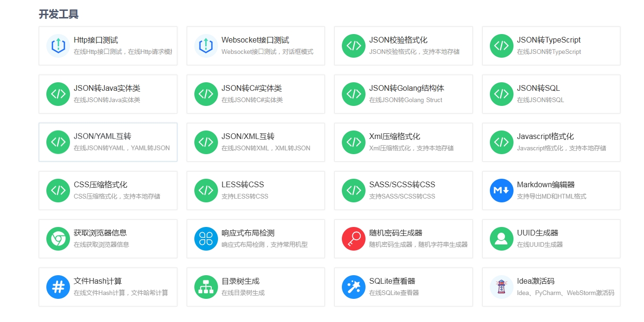Click the tree icon for 目录树生成
The image size is (644, 322).
(206, 287)
